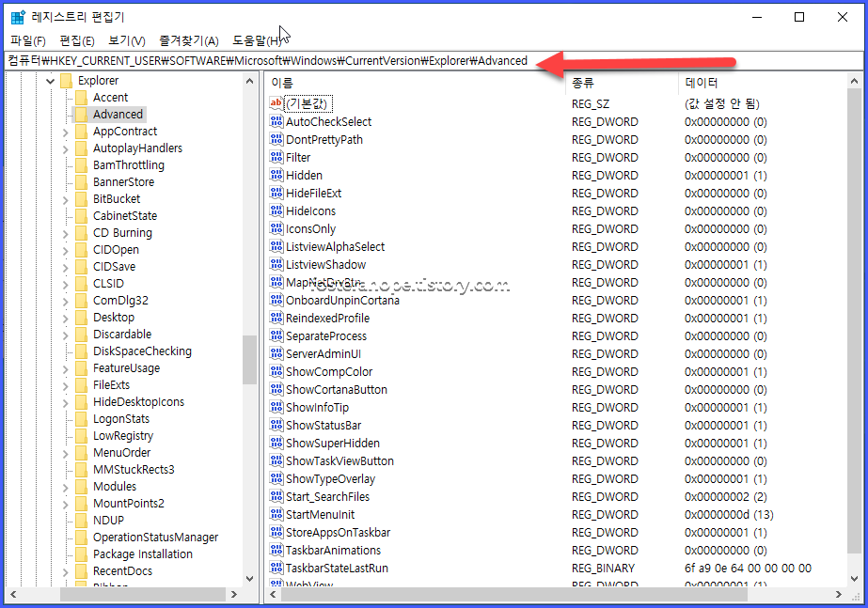Click the TaskbarStateLastRun binary icon
This screenshot has width=868, height=608.
(x=276, y=567)
